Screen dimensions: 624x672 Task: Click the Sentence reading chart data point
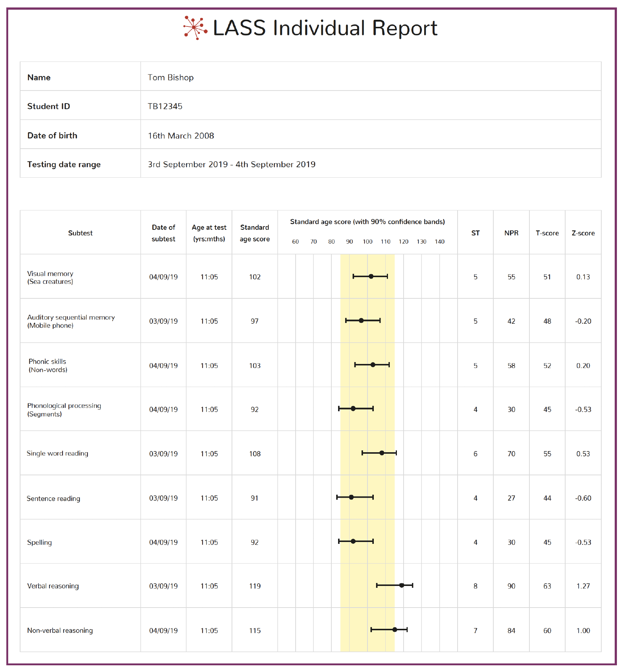tap(351, 497)
